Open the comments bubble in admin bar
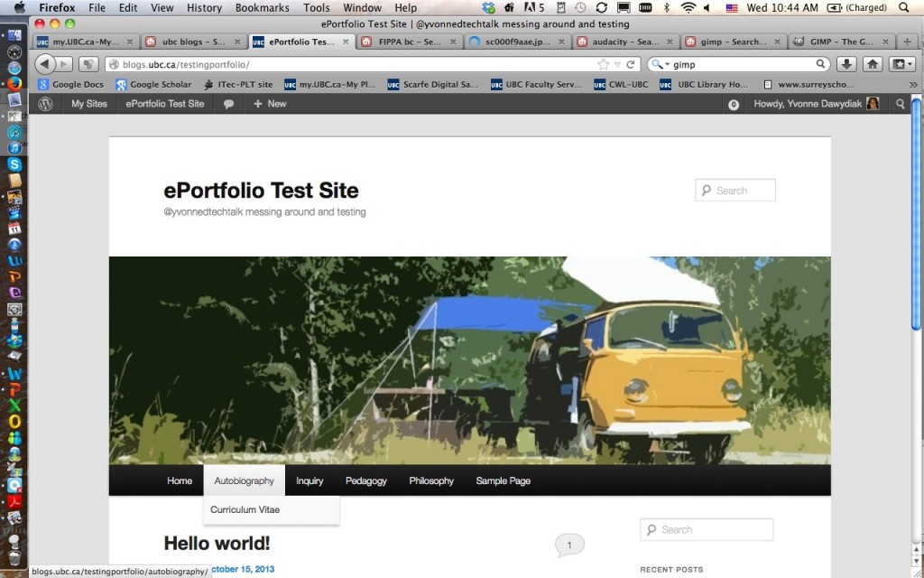The width and height of the screenshot is (924, 578). pos(228,104)
